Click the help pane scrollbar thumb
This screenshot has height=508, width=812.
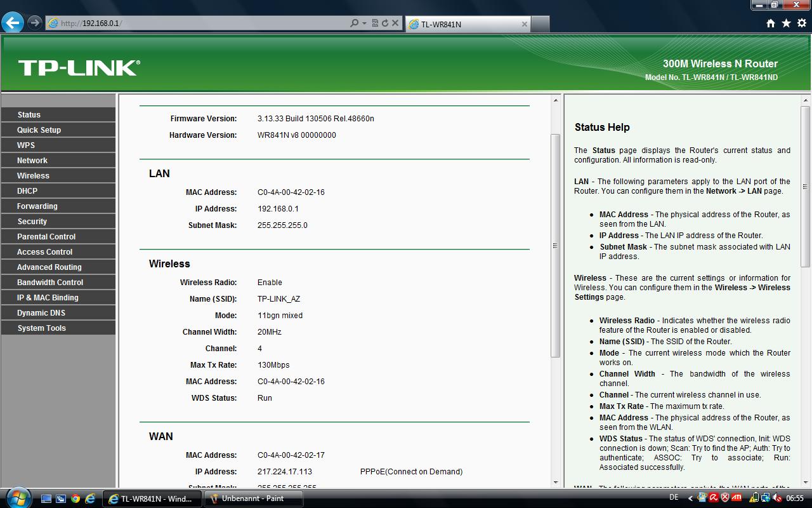806,186
